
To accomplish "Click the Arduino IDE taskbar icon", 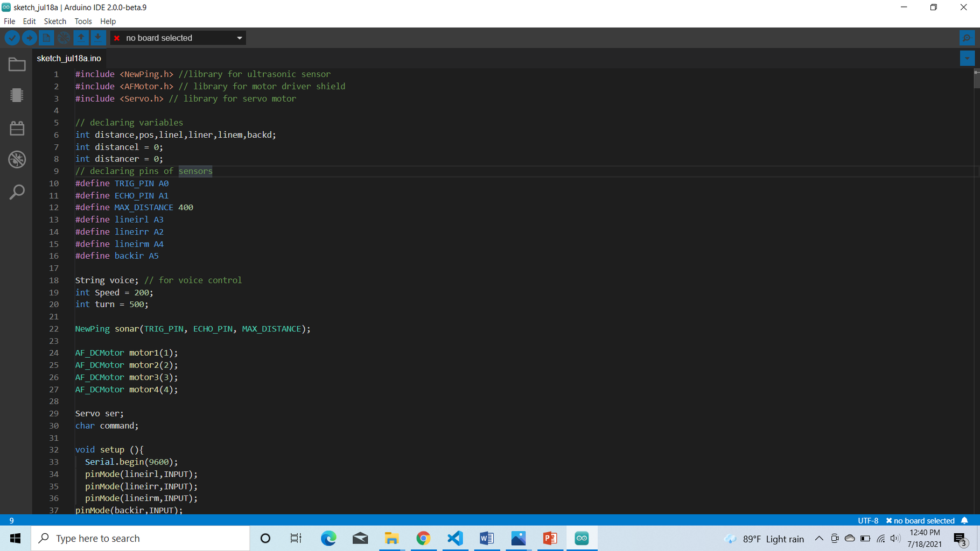I will point(582,538).
